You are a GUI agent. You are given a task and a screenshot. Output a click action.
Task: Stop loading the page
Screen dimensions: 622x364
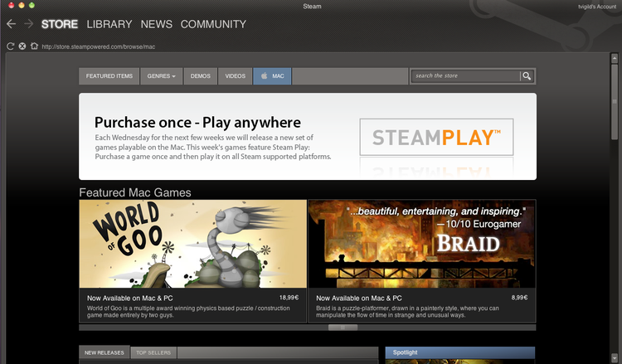coord(22,46)
